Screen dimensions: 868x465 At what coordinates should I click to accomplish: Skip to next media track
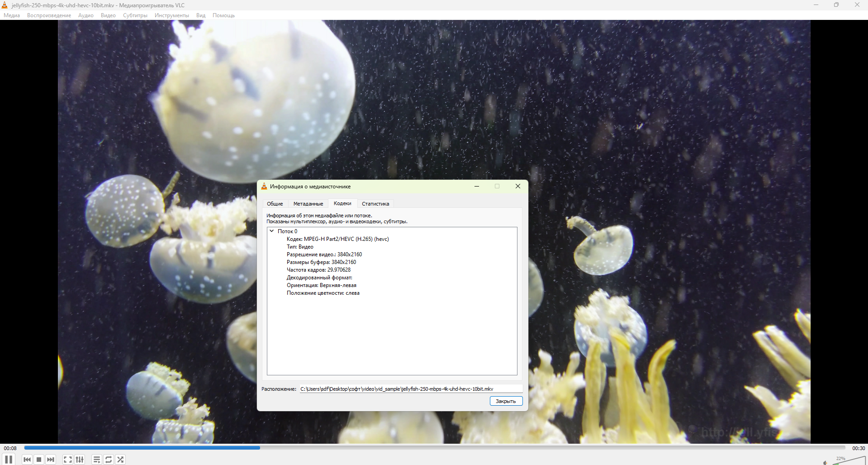point(51,460)
